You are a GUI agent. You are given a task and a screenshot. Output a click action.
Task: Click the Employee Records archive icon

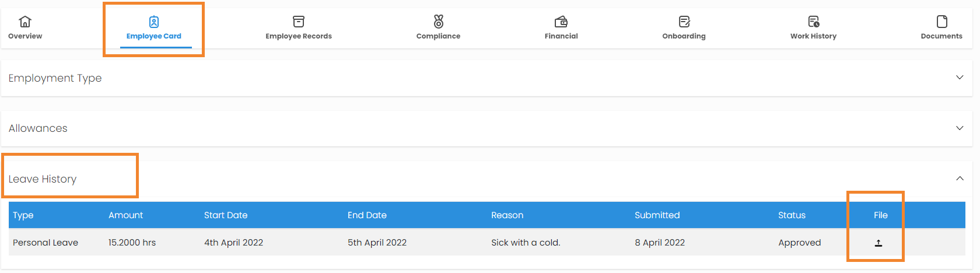click(x=299, y=22)
